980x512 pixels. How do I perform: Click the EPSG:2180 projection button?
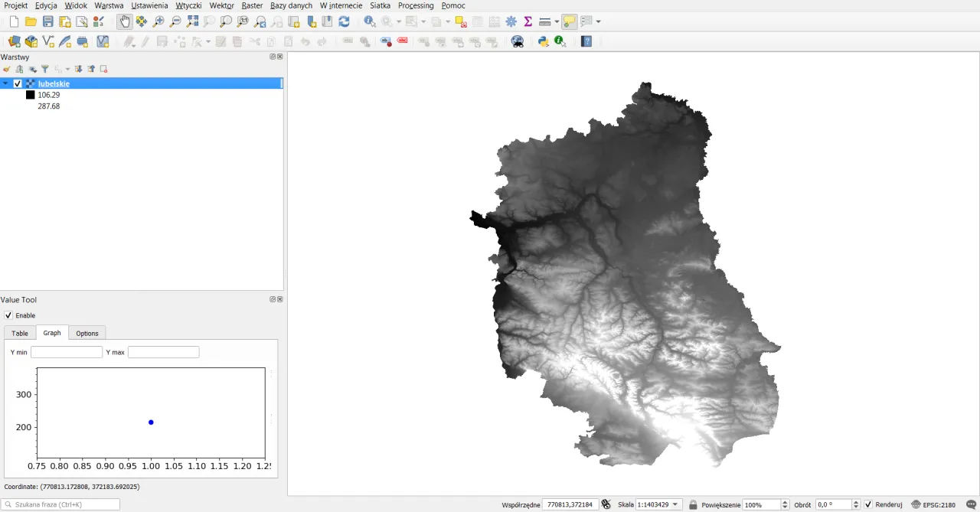933,505
